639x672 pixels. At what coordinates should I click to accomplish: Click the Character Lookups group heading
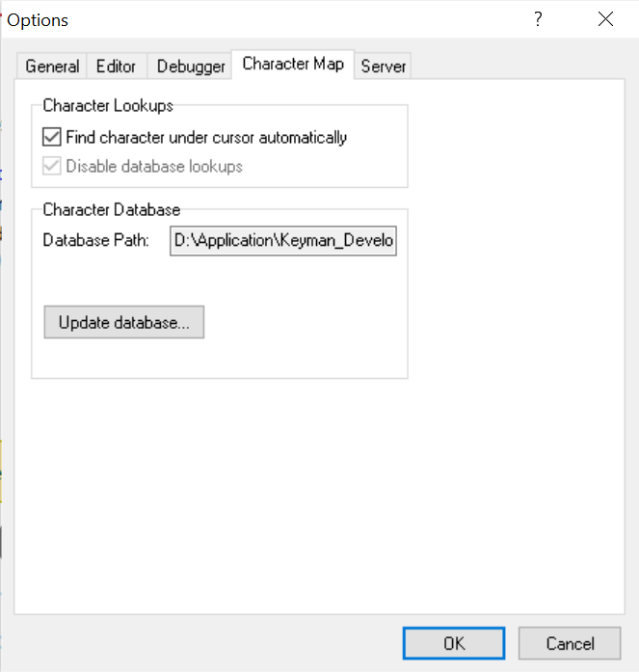point(108,105)
